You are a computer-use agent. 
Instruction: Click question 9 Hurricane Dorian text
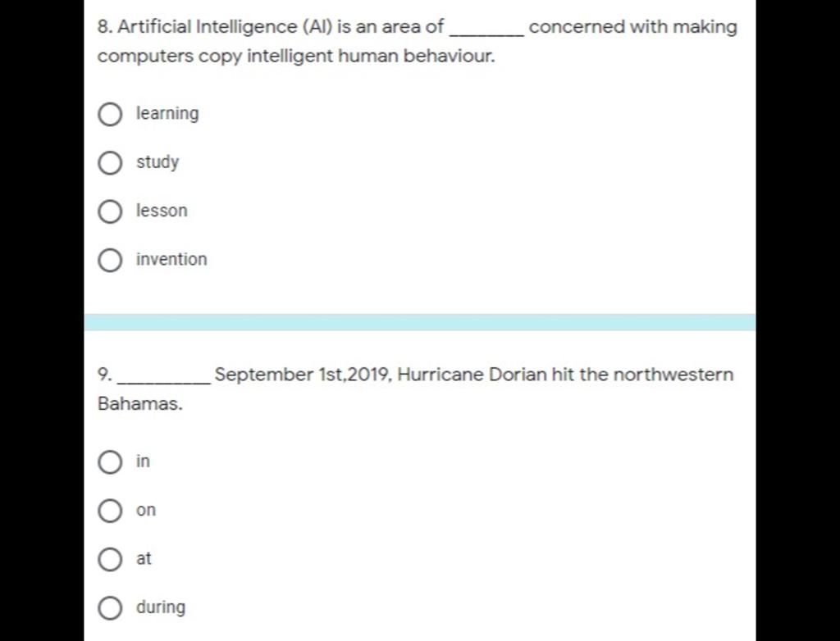tap(416, 389)
